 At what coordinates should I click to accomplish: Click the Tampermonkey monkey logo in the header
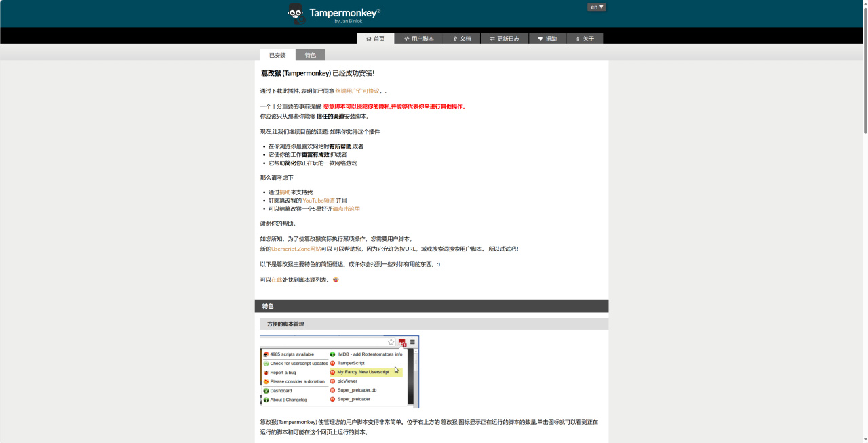[296, 13]
